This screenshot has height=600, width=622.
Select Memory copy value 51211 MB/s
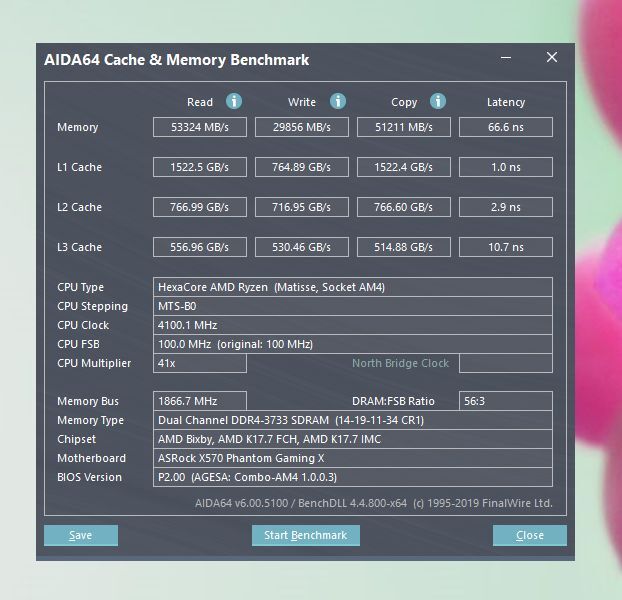404,127
